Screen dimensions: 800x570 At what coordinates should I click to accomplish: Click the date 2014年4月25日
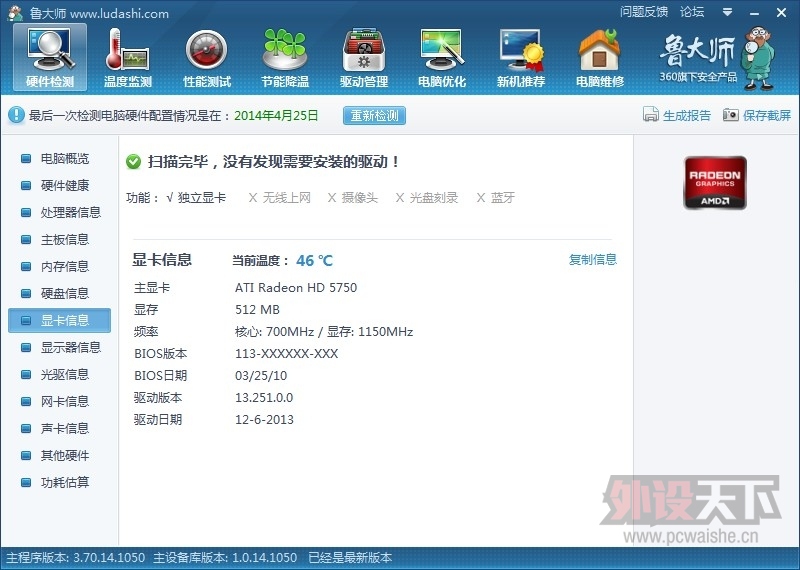click(x=276, y=115)
